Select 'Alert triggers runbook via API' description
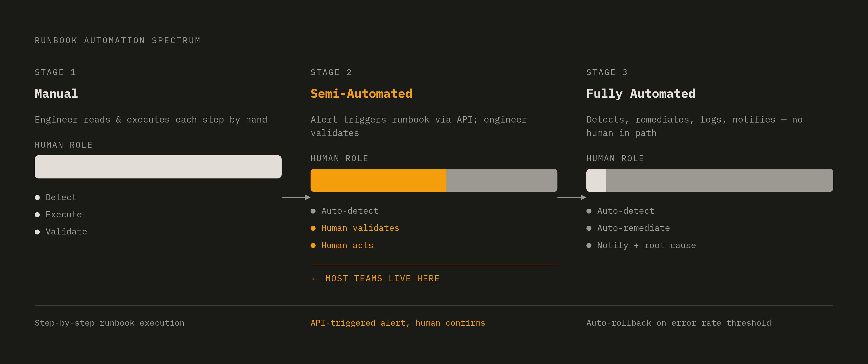 [419, 126]
